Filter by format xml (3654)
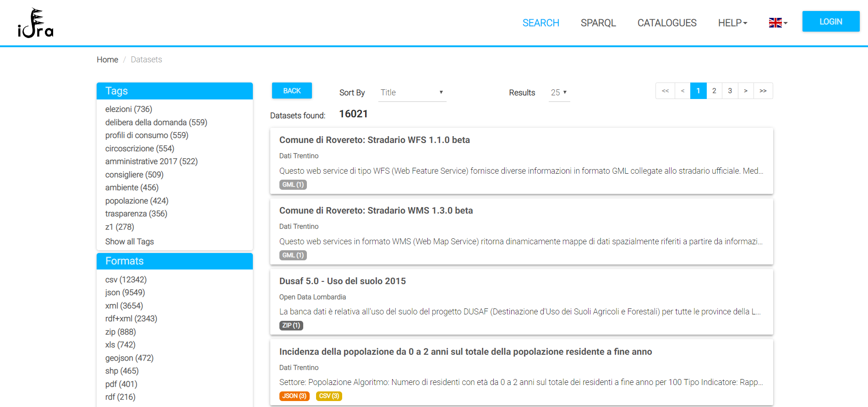868x407 pixels. pyautogui.click(x=124, y=306)
